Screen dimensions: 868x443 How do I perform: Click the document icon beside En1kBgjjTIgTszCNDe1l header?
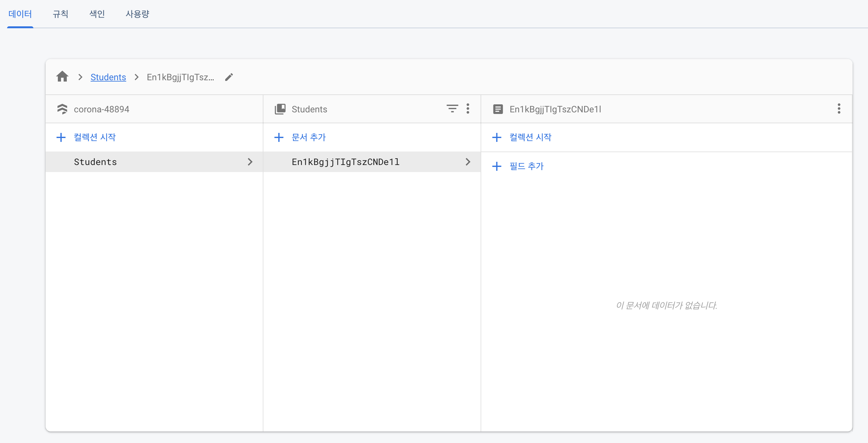[x=498, y=109]
